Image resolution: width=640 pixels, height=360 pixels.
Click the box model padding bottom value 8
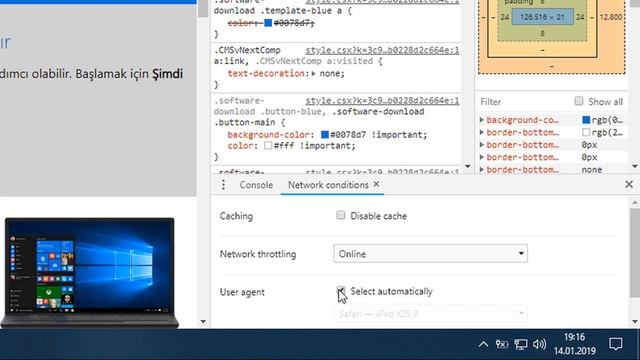[542, 33]
